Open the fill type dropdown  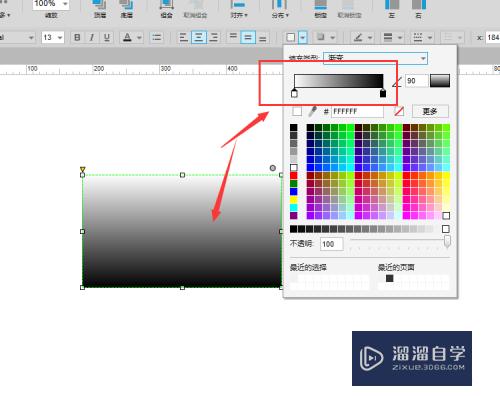tap(375, 58)
